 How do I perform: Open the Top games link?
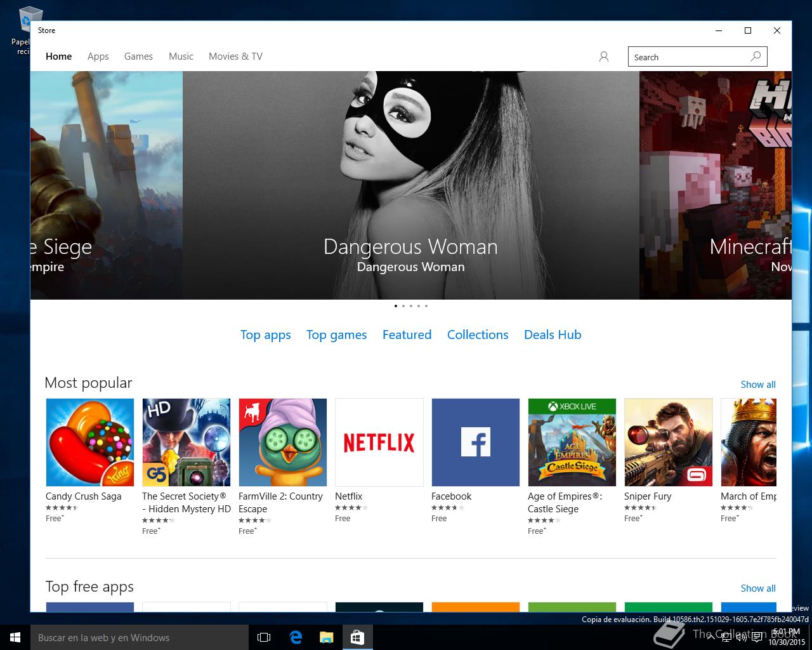[x=337, y=335]
